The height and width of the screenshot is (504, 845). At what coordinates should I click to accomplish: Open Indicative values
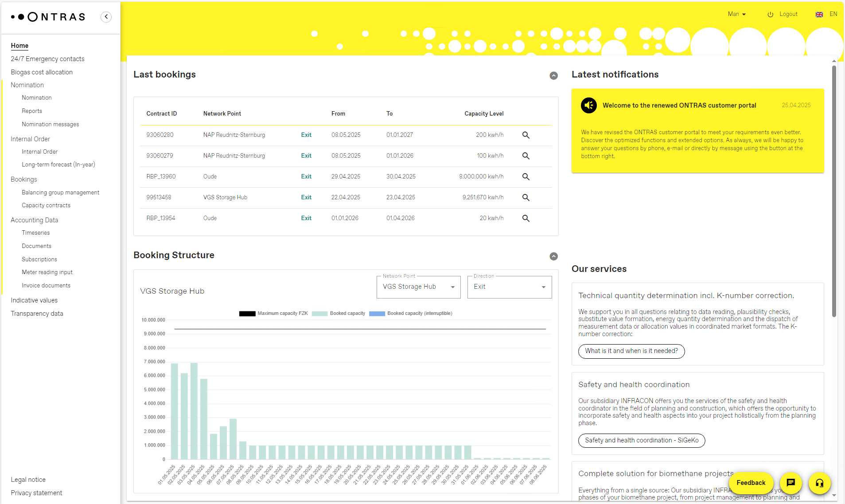[34, 300]
